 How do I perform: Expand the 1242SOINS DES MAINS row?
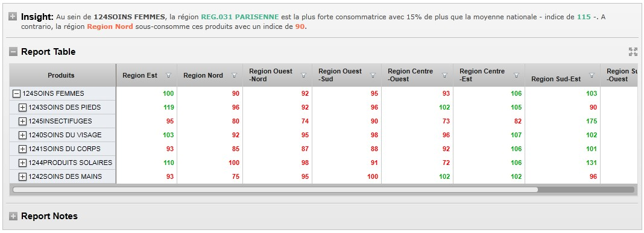click(23, 177)
